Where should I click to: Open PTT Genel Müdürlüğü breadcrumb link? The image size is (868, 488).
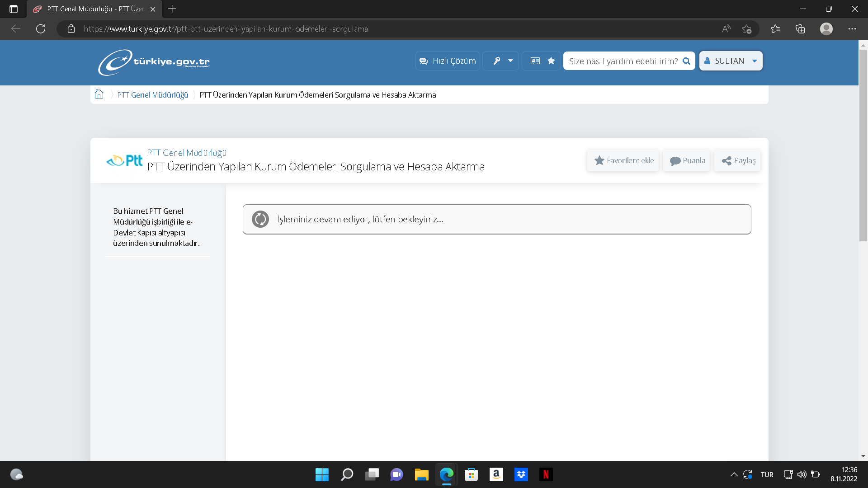click(x=153, y=95)
